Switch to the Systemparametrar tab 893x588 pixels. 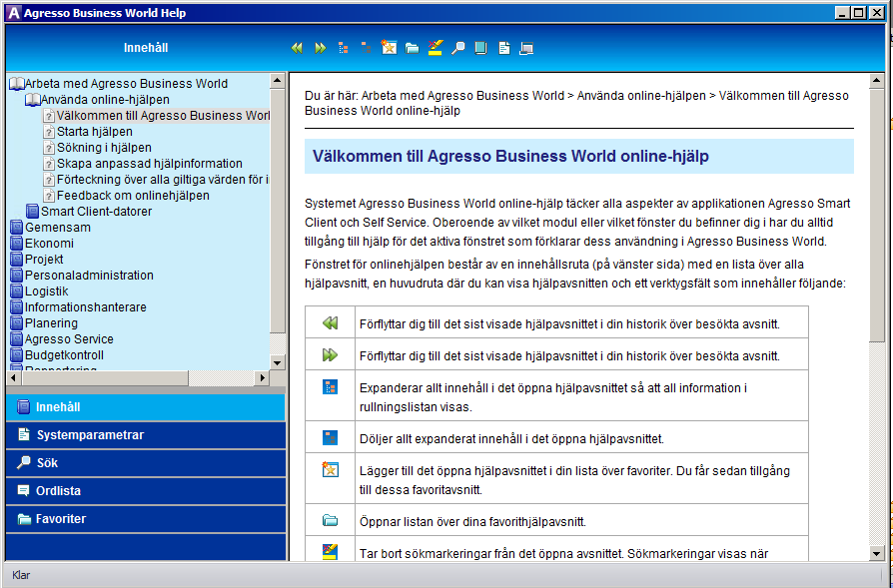[146, 435]
